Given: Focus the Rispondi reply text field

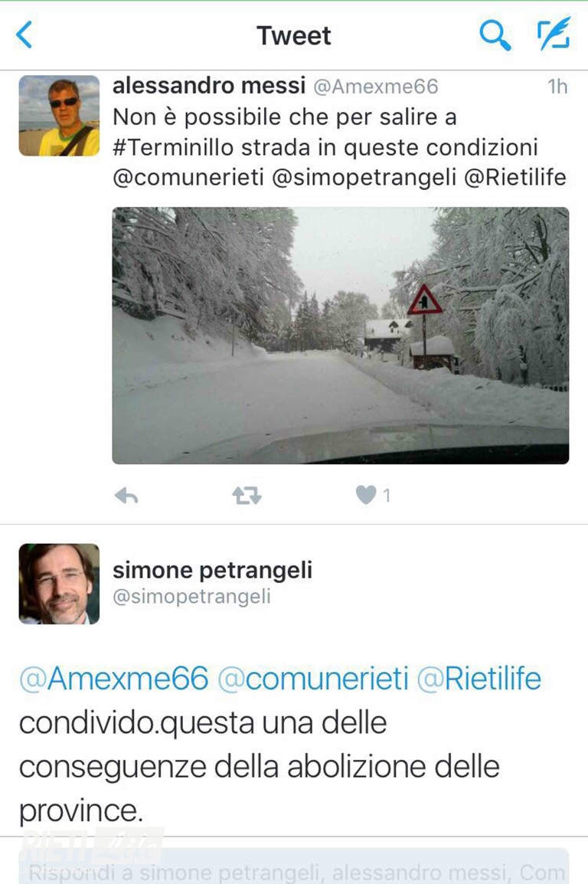Looking at the screenshot, I should point(294,870).
